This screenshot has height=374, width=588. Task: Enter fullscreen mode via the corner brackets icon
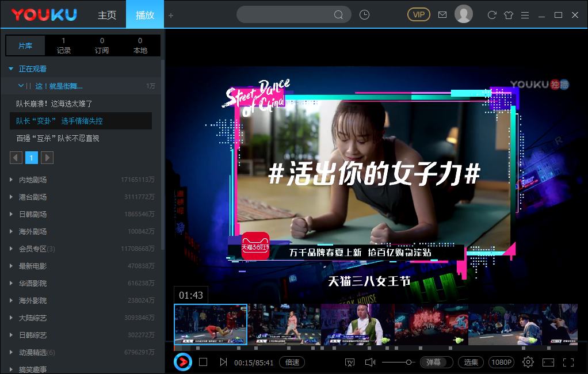tap(568, 362)
